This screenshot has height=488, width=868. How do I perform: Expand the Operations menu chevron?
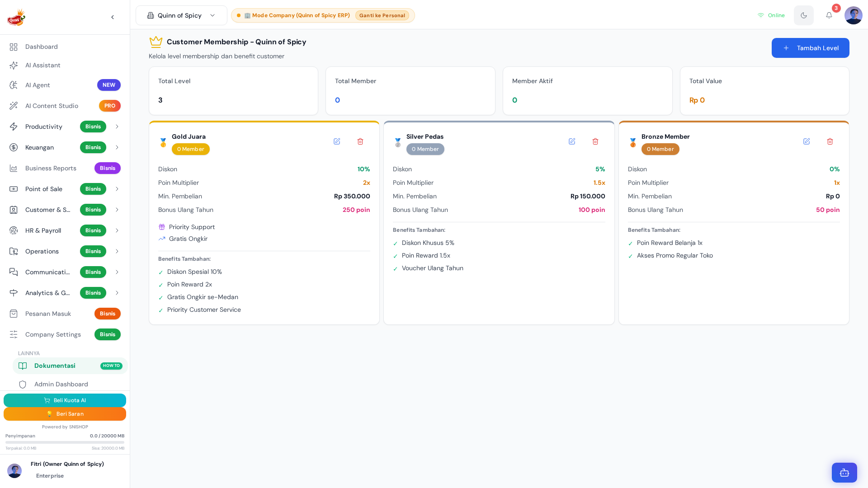coord(117,251)
